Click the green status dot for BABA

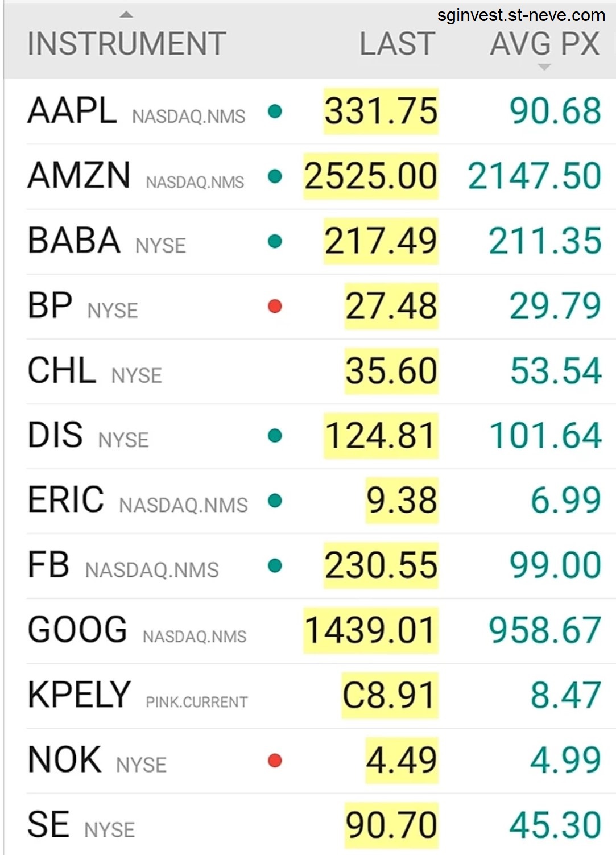point(275,242)
